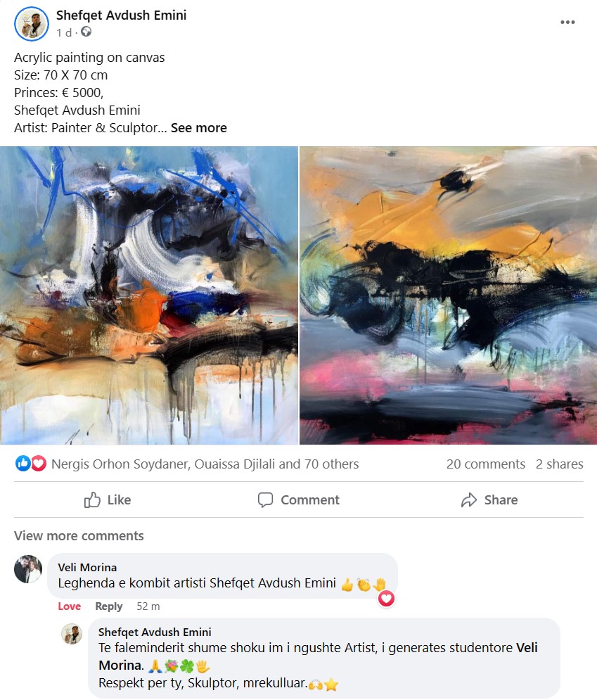Click the Like thumbs-up icon

tap(92, 500)
